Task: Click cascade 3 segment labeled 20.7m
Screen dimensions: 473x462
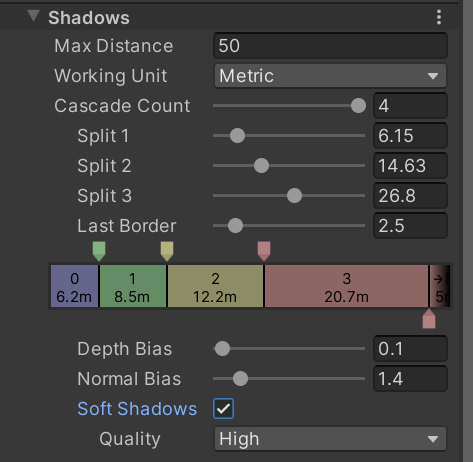Action: point(347,286)
